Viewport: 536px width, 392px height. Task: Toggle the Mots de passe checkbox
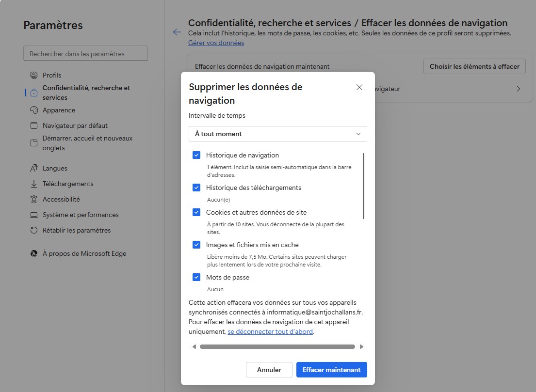(196, 277)
